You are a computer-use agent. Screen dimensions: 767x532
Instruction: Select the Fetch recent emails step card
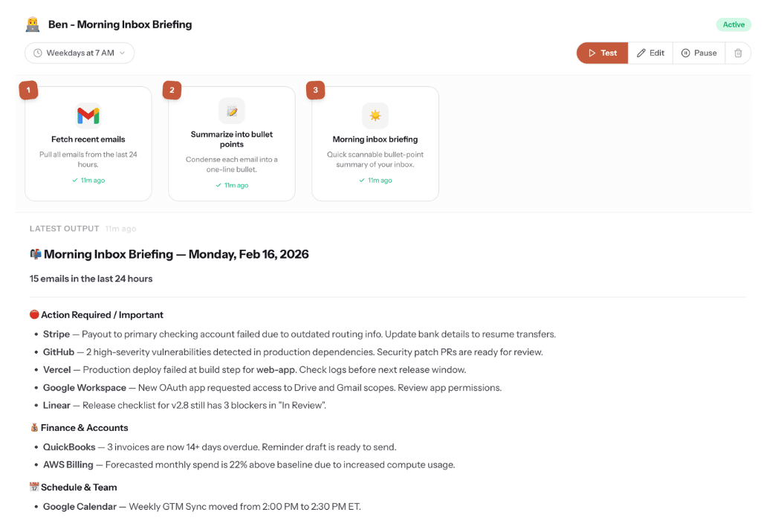tap(88, 143)
